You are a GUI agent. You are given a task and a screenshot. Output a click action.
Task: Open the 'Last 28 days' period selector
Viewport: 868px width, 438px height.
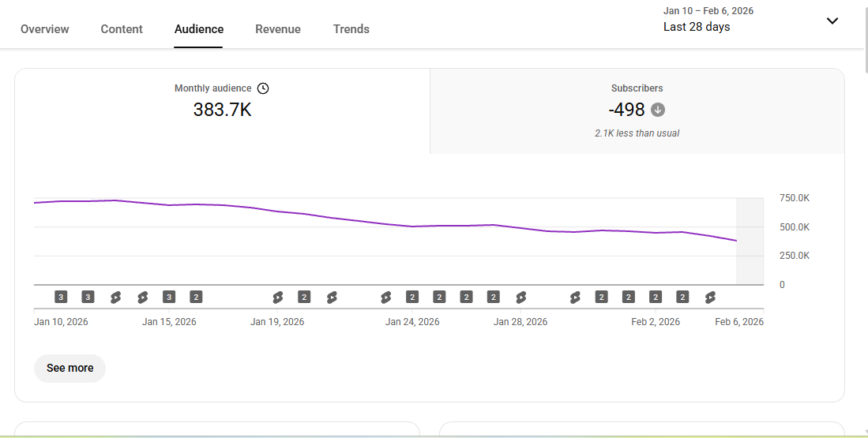[697, 27]
